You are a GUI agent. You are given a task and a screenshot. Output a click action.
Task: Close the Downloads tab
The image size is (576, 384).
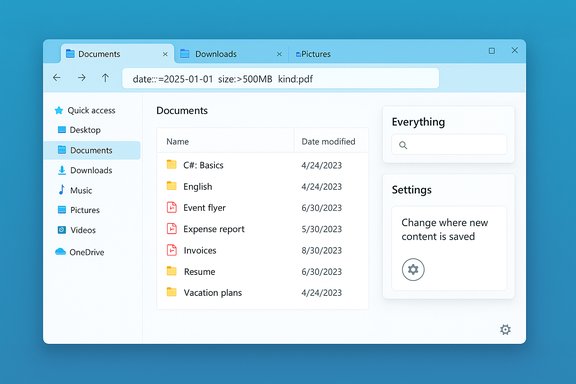click(279, 54)
